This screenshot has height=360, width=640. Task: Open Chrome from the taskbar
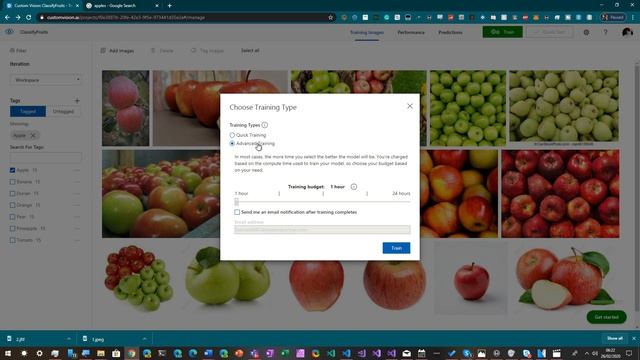131,353
